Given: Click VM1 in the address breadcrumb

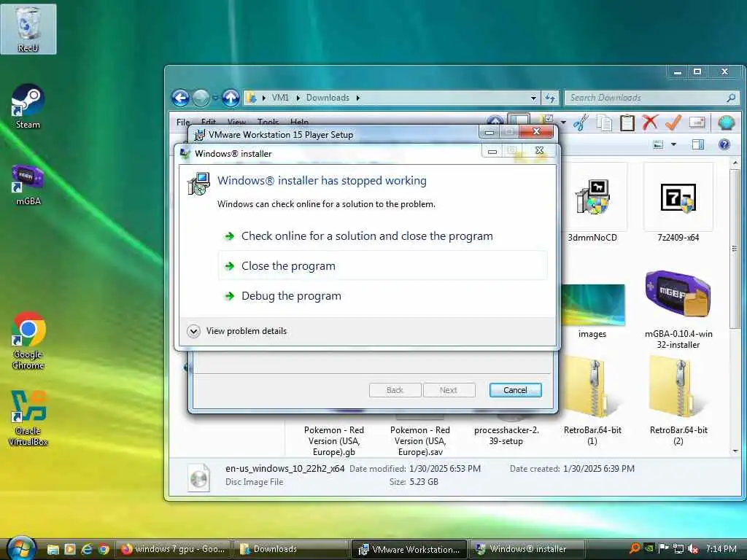Looking at the screenshot, I should pyautogui.click(x=280, y=98).
